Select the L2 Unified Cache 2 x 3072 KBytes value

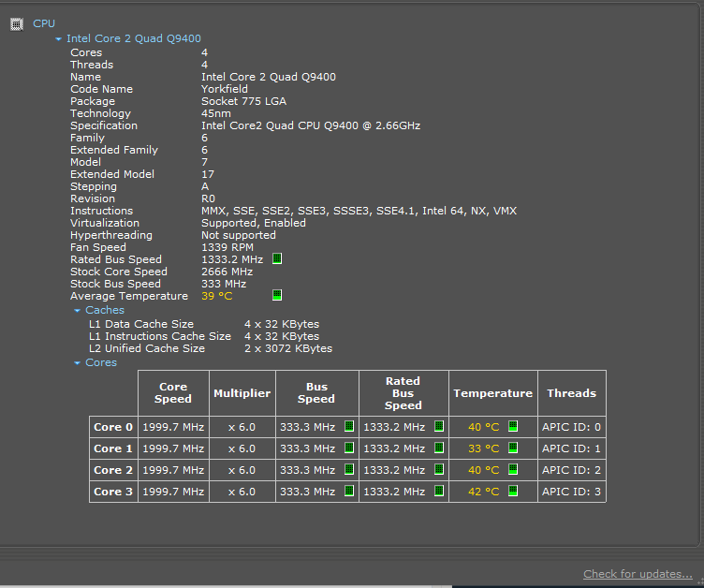[288, 348]
